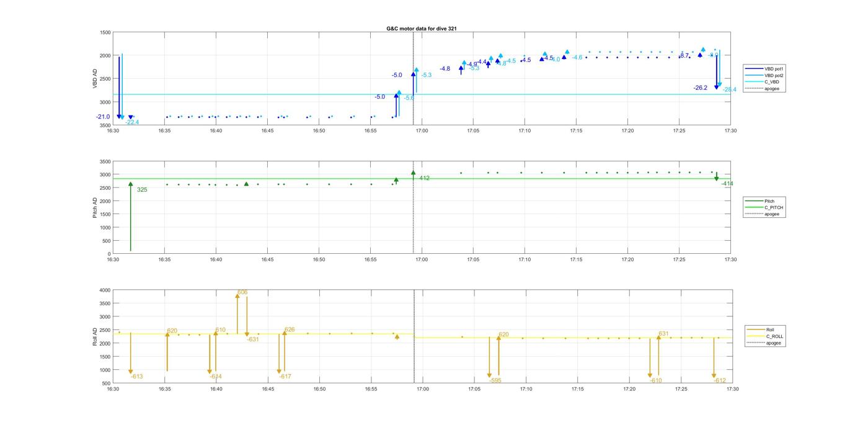Click the "Pitch AD" y-axis label
Screen dimensions: 868x430
[95, 207]
